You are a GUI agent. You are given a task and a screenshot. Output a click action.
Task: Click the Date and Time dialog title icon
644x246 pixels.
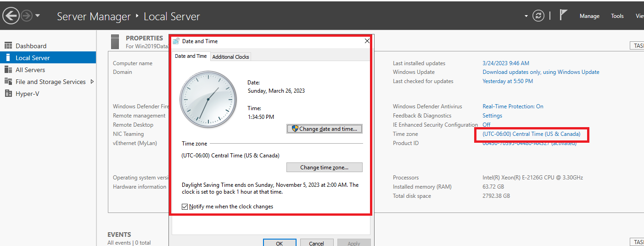coord(176,41)
